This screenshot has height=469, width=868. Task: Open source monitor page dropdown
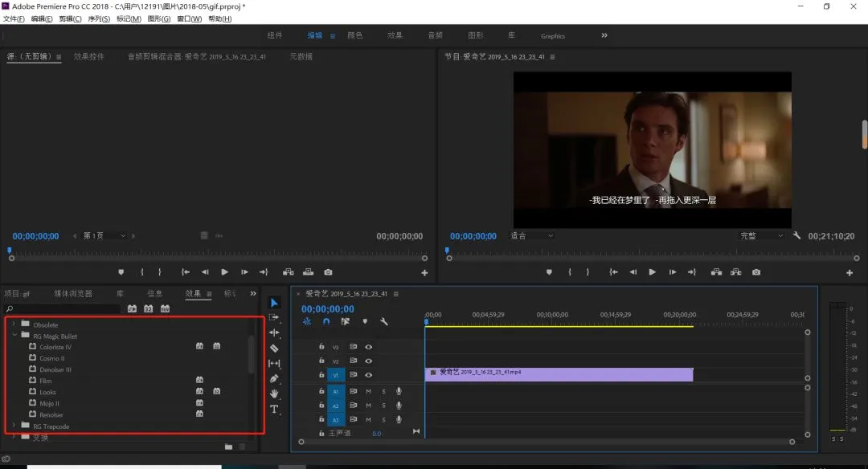coord(104,235)
